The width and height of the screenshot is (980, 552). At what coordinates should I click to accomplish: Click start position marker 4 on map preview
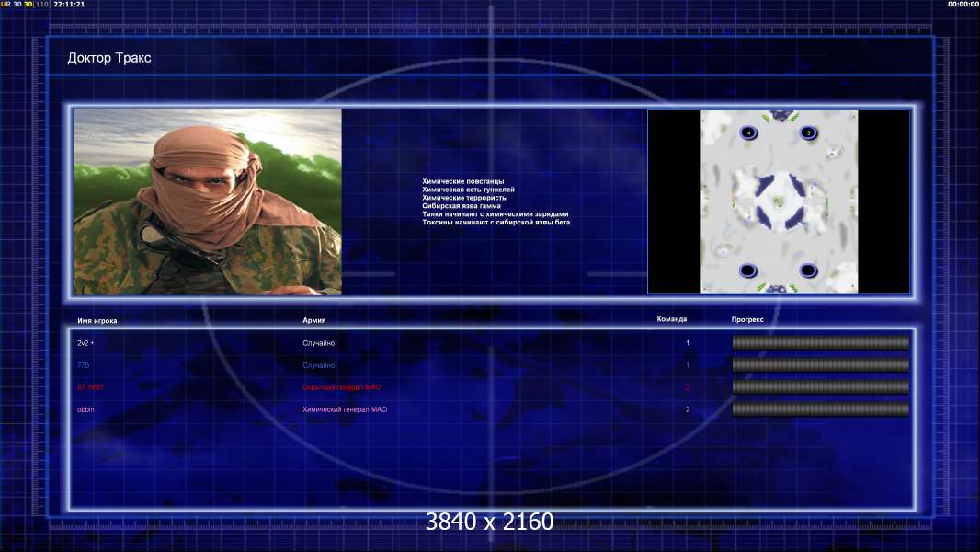[748, 132]
